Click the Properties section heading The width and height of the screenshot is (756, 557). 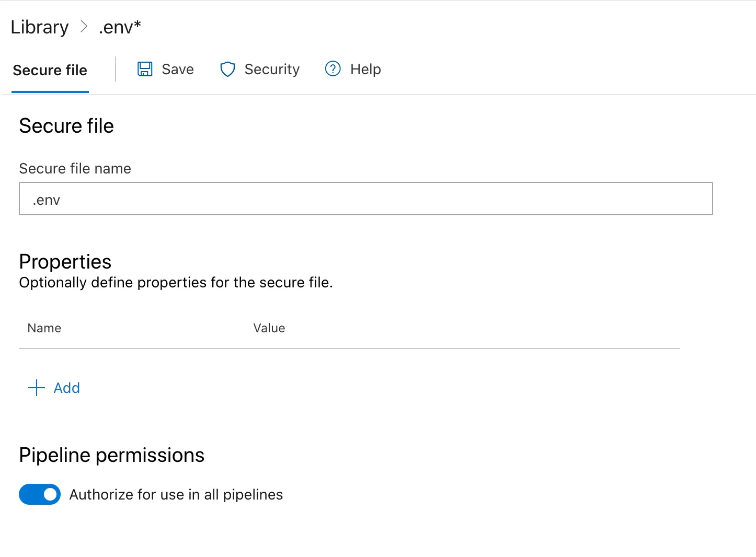click(65, 262)
